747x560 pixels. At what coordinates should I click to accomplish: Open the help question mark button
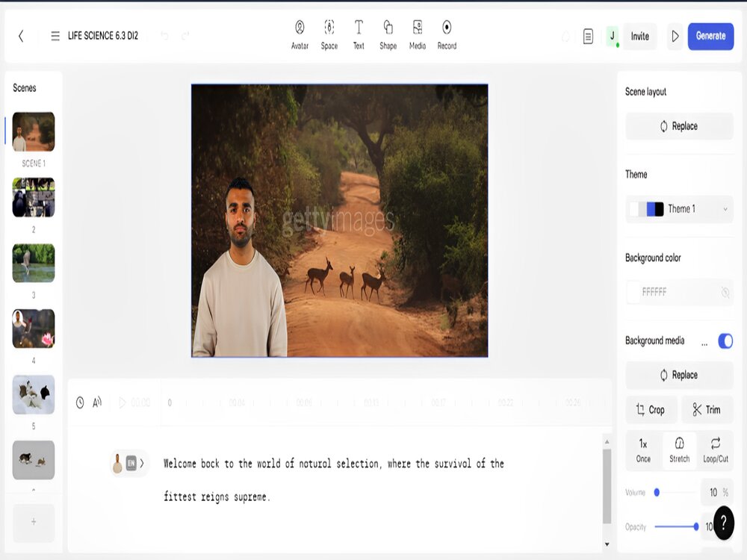pos(724,523)
